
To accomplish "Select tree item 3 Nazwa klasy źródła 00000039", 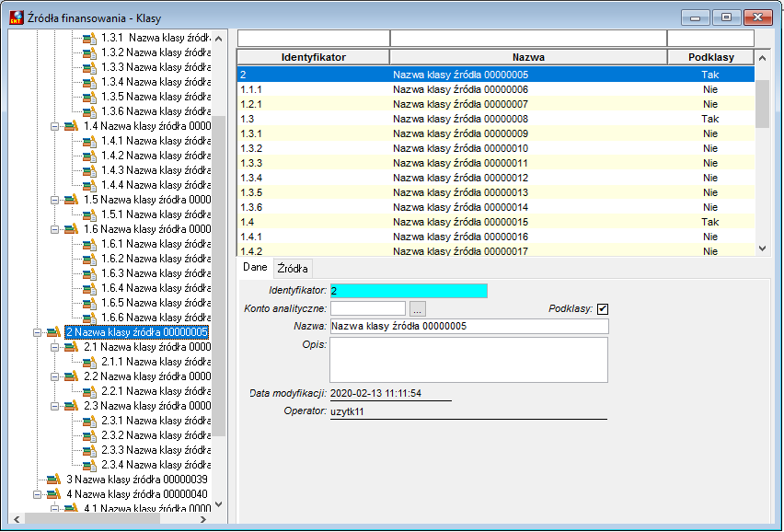I will point(136,480).
